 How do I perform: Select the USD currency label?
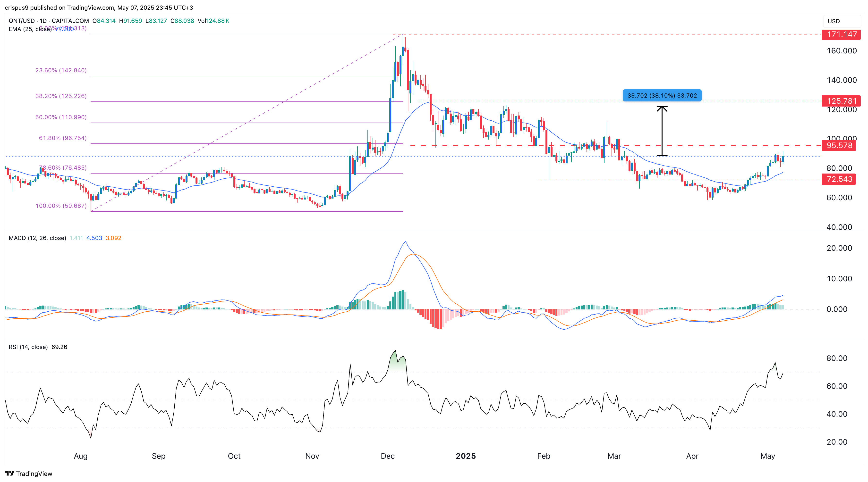[834, 21]
